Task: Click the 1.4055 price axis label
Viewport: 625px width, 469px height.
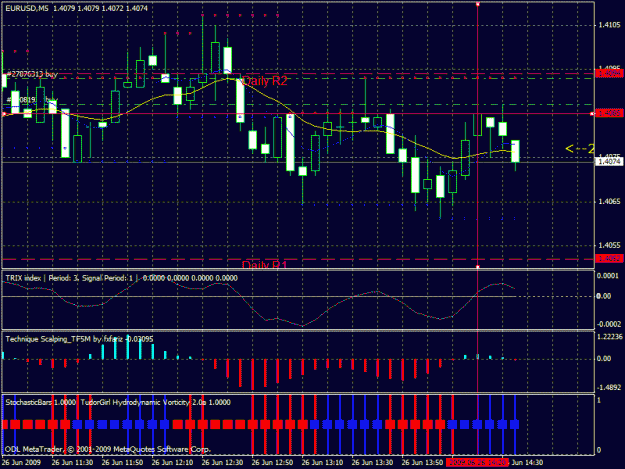Action: 609,245
